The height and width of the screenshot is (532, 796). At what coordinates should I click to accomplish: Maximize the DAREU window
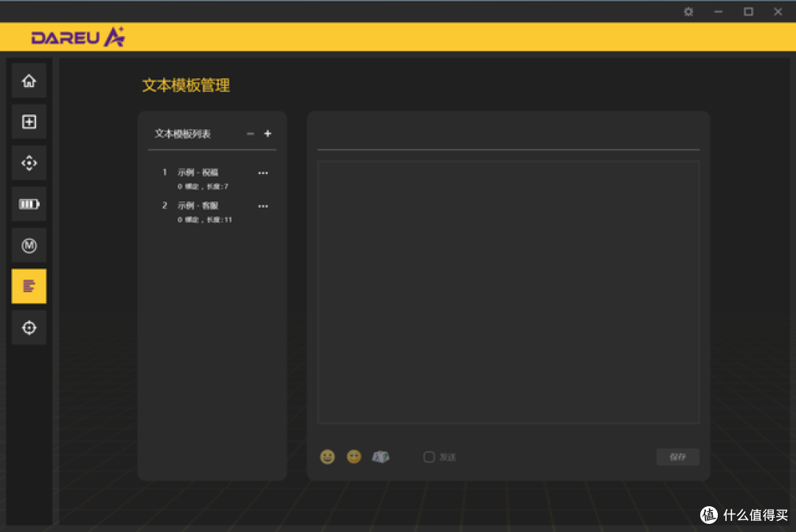[x=748, y=12]
